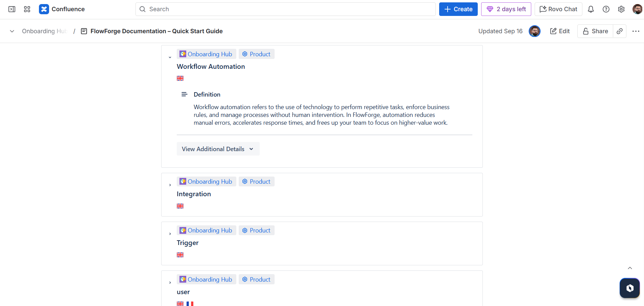Switch the 'user' term to French
The height and width of the screenshot is (306, 644).
[190, 303]
